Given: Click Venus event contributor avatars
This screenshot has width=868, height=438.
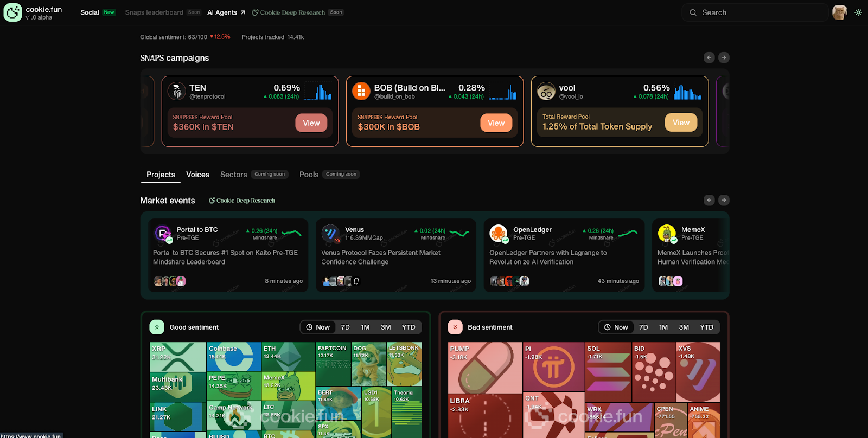Looking at the screenshot, I should point(340,281).
